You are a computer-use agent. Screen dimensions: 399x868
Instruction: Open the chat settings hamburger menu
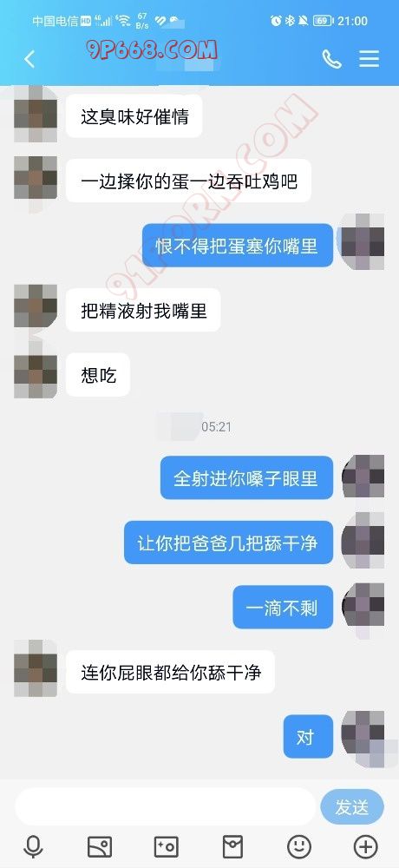(370, 59)
